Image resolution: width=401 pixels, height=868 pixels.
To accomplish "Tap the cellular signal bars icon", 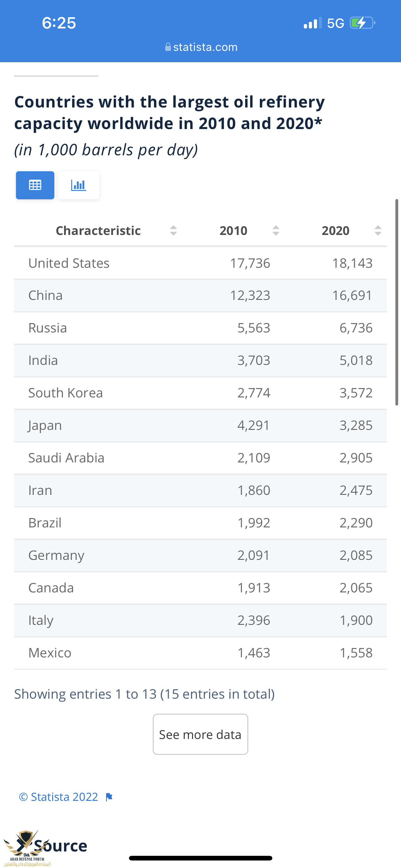I will [x=312, y=23].
